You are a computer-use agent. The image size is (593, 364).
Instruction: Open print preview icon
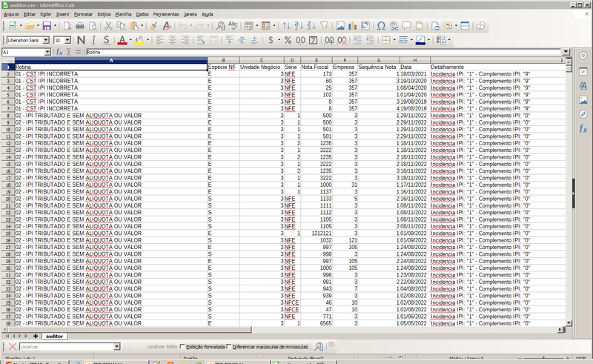tap(93, 26)
